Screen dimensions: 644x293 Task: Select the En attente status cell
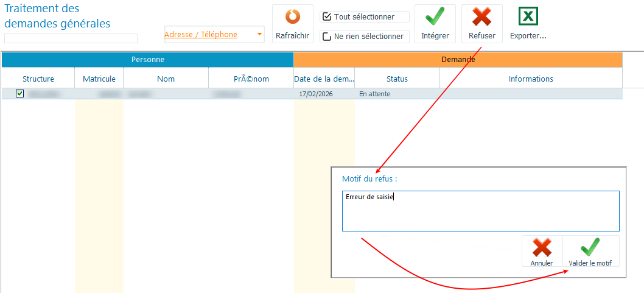[x=375, y=94]
